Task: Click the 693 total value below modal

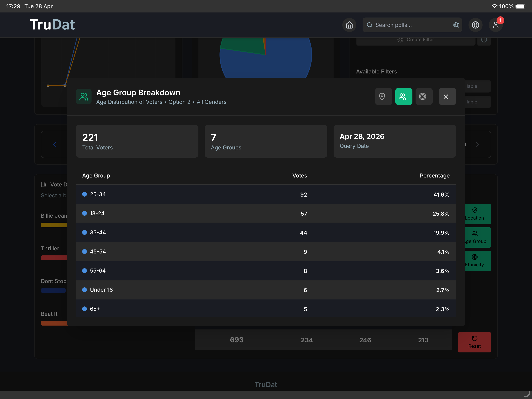Action: pos(237,340)
